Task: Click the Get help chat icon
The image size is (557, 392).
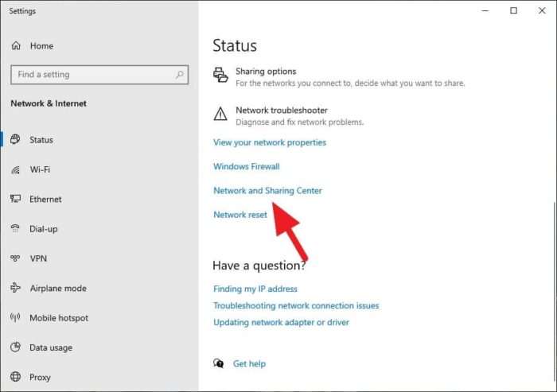Action: 219,363
